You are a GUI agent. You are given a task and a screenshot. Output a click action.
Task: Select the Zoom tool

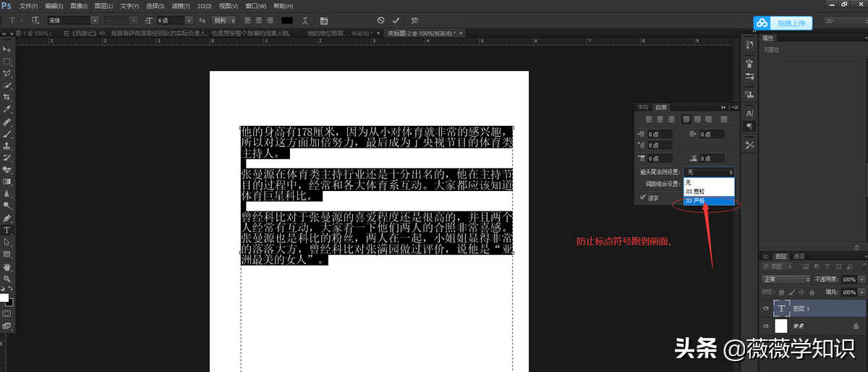(7, 279)
